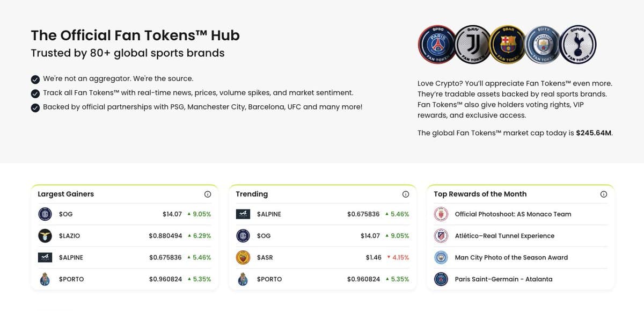Click the PSG icon beside Atalanta reward
The image size is (644, 311).
click(440, 279)
